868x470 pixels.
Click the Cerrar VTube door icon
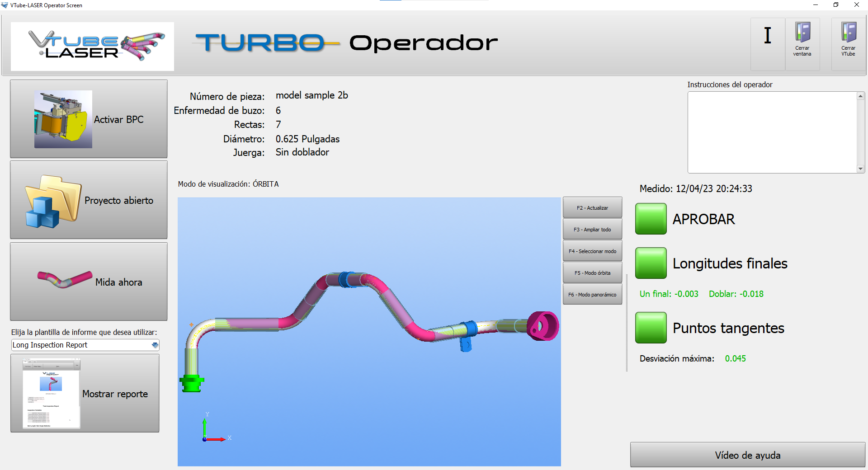tap(849, 44)
